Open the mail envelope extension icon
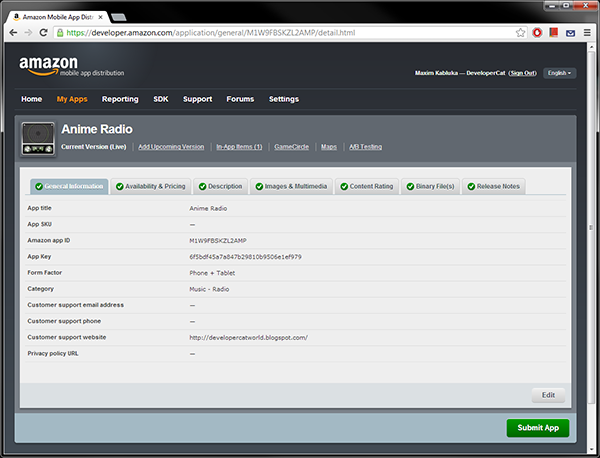Image resolution: width=600 pixels, height=458 pixels. 570,33
